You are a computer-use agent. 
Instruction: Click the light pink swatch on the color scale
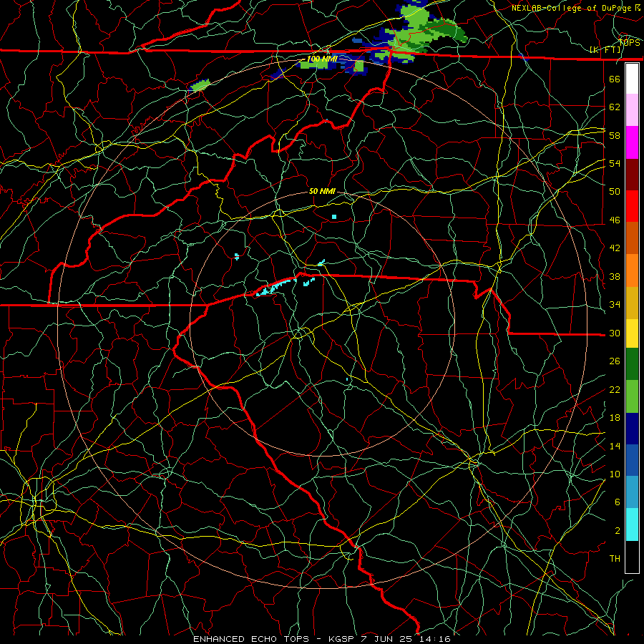[632, 110]
